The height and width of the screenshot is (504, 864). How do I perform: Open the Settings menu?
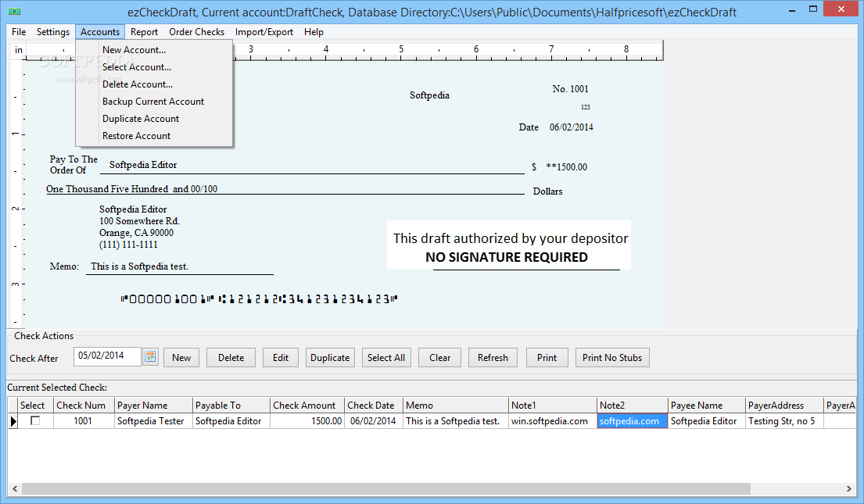53,32
